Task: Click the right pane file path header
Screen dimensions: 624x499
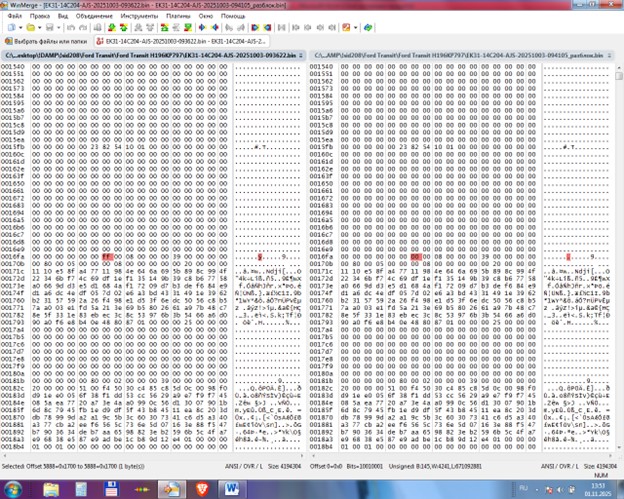Action: pyautogui.click(x=460, y=55)
